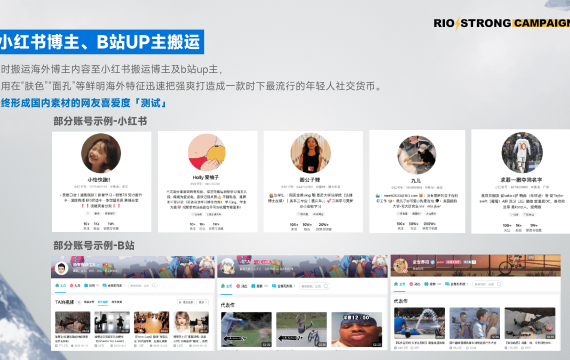Viewport: 570px width, 360px height.
Task: Click the 小怪快跑! profile avatar
Action: (101, 153)
